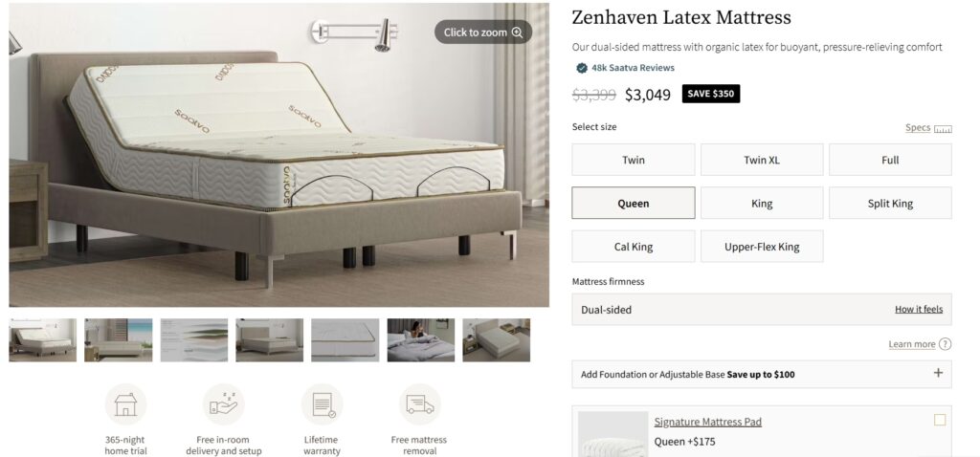View the mattress layers diagram thumbnail
This screenshot has height=457, width=980.
point(193,340)
